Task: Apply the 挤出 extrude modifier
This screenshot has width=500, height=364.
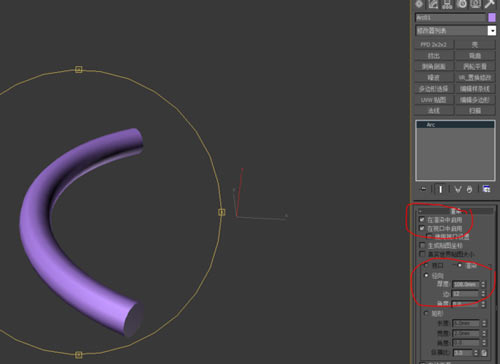Action: click(x=434, y=56)
